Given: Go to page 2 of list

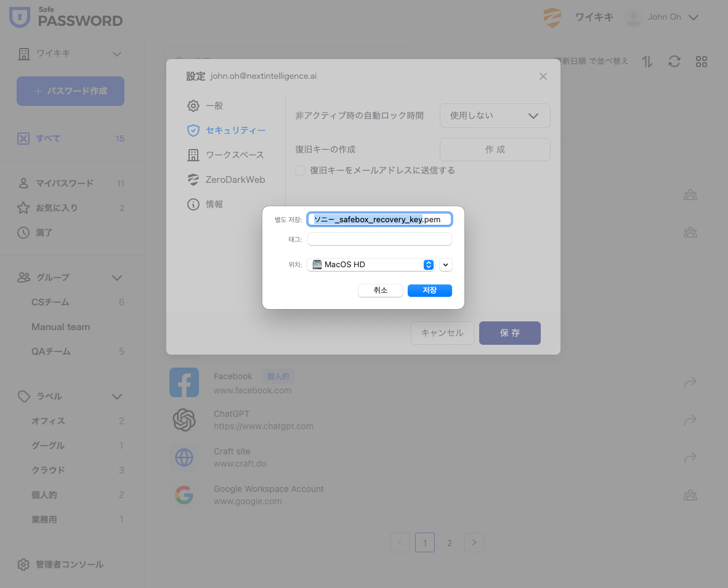Looking at the screenshot, I should [x=450, y=542].
